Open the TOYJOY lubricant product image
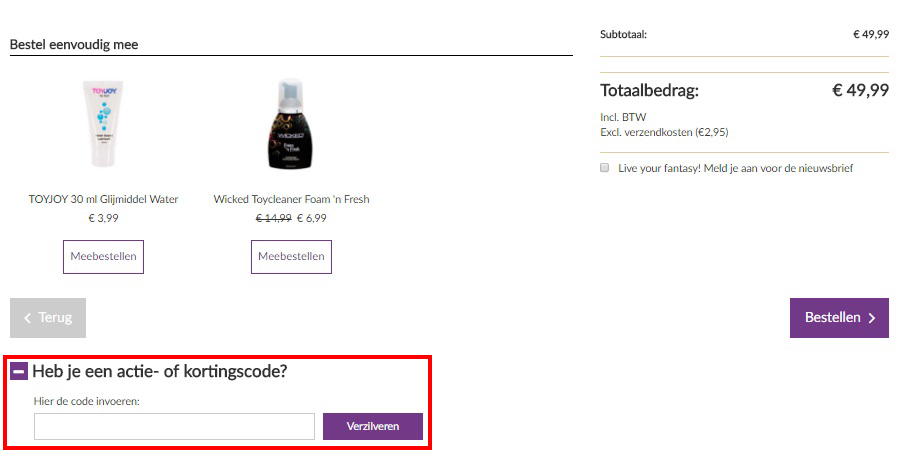This screenshot has height=457, width=903. (x=103, y=124)
